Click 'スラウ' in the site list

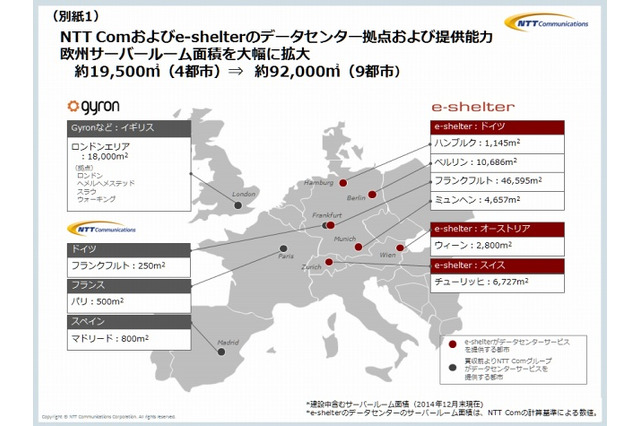[x=87, y=191]
